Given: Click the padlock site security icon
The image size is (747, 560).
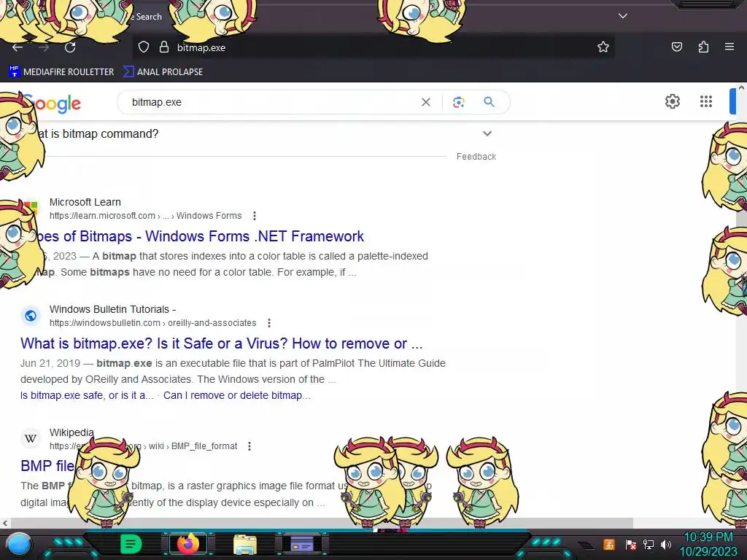Looking at the screenshot, I should pyautogui.click(x=164, y=47).
